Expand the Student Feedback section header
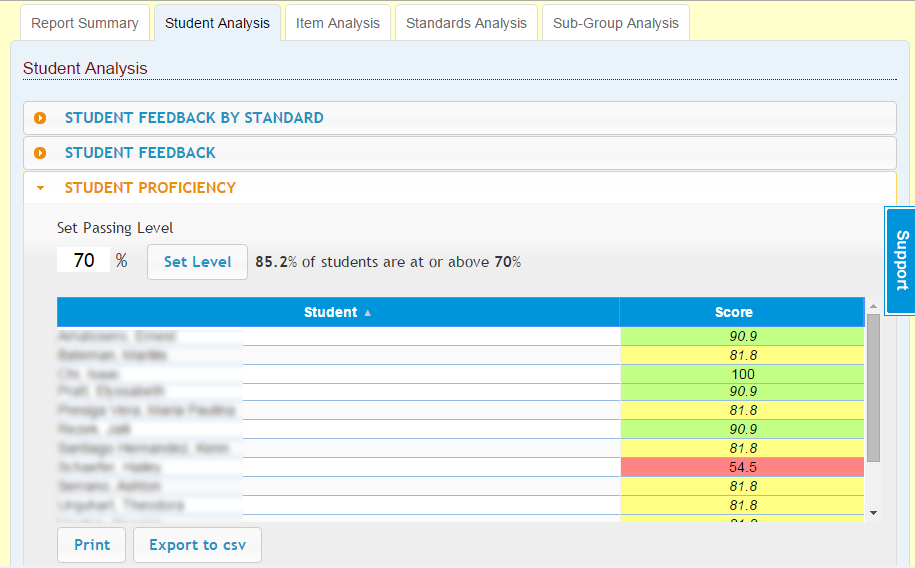Screen dimensions: 915x568 tap(140, 153)
